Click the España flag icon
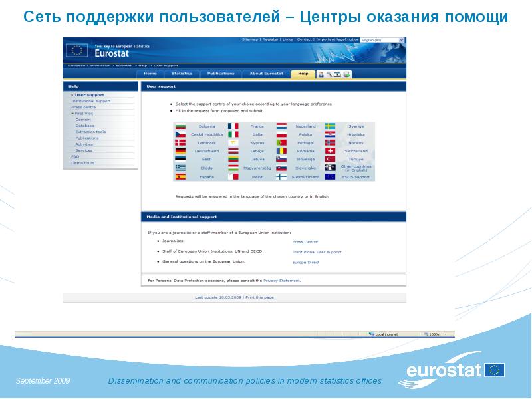532x399 pixels. (180, 177)
